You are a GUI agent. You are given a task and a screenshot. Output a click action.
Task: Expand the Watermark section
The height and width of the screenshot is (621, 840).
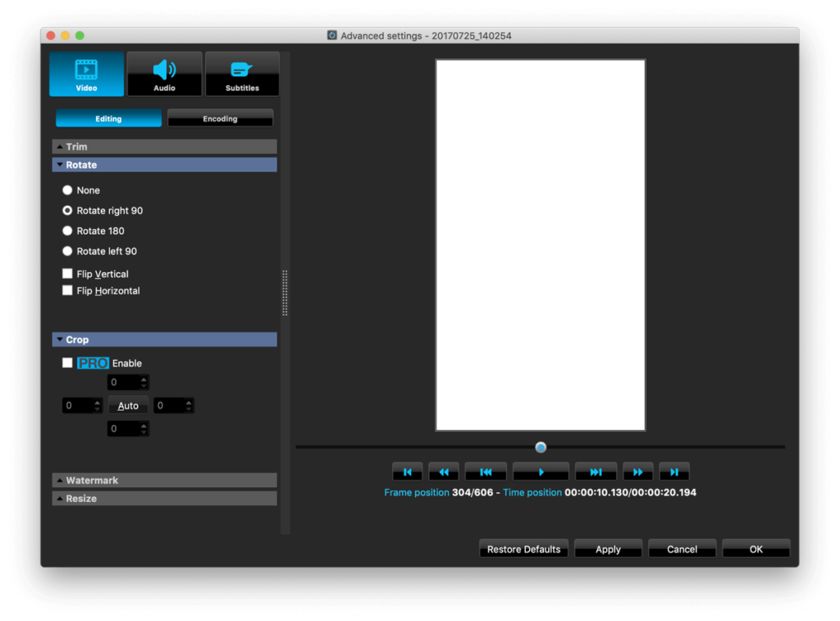pos(164,481)
